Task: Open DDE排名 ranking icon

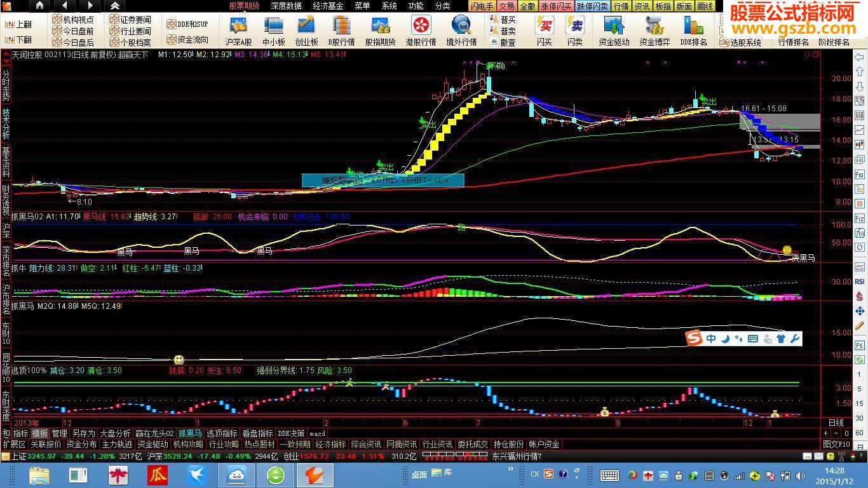Action: click(694, 31)
